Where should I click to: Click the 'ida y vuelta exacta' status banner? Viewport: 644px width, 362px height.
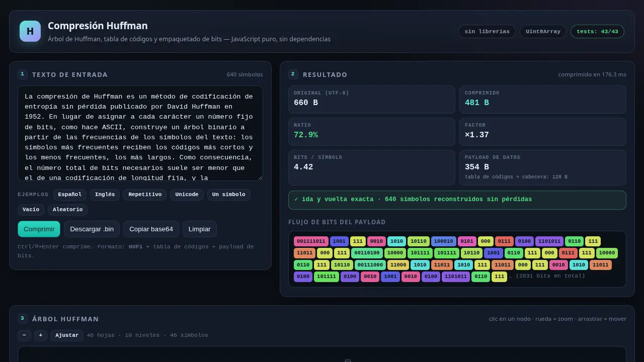pyautogui.click(x=457, y=200)
